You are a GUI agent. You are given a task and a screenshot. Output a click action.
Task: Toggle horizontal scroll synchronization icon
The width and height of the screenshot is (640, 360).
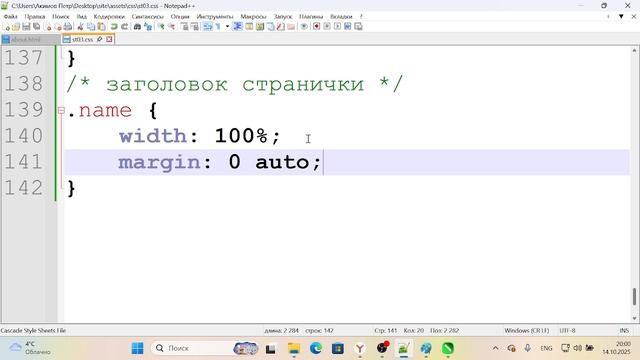195,27
